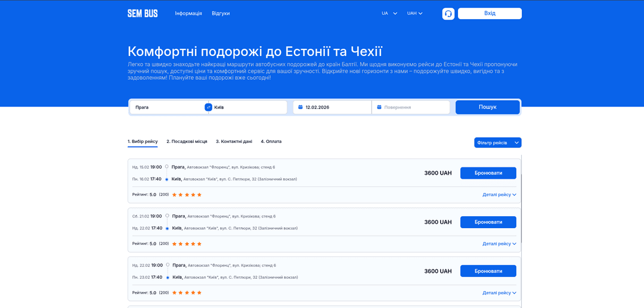Open the headset support icon

click(448, 14)
